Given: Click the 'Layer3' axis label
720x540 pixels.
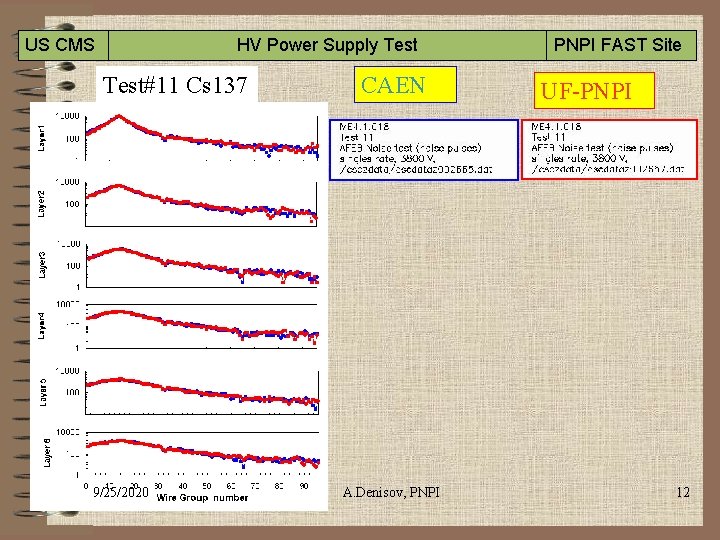Looking at the screenshot, I should (x=42, y=265).
